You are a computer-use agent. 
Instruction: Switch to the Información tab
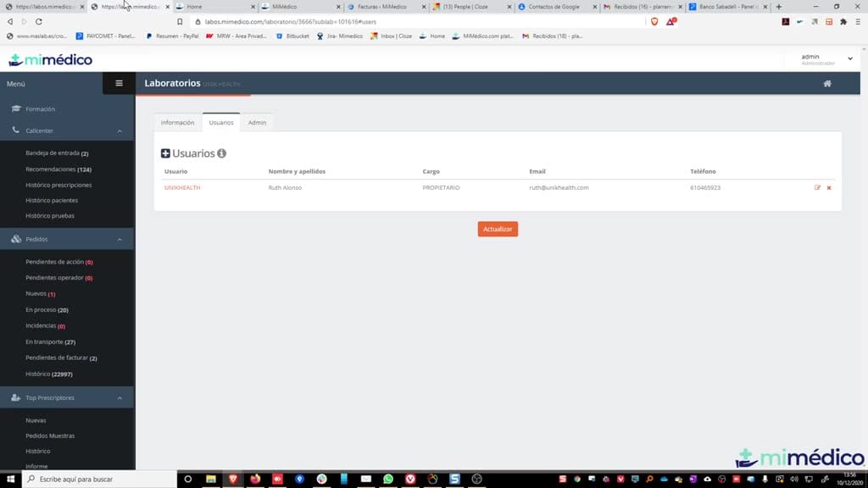tap(177, 122)
